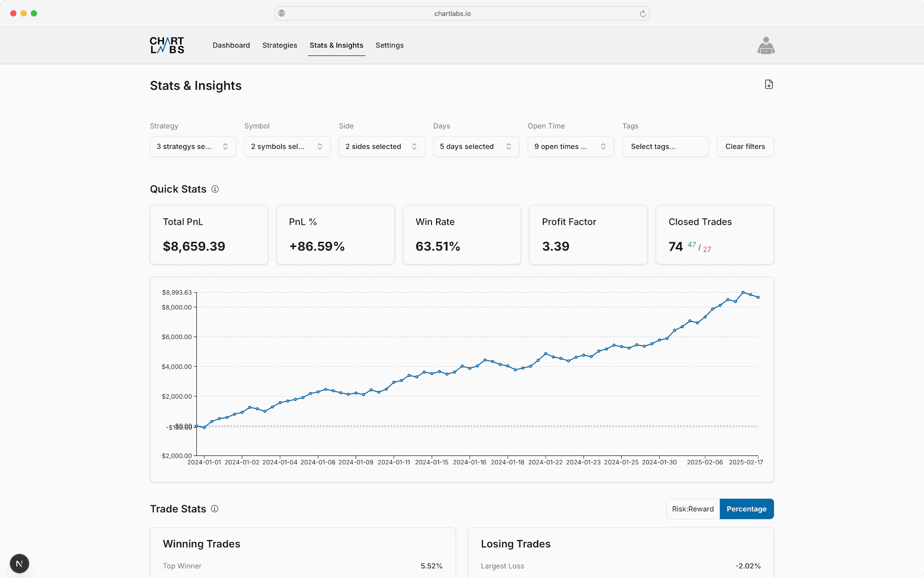Open the Strategies nav item
This screenshot has width=924, height=578.
[x=280, y=45]
